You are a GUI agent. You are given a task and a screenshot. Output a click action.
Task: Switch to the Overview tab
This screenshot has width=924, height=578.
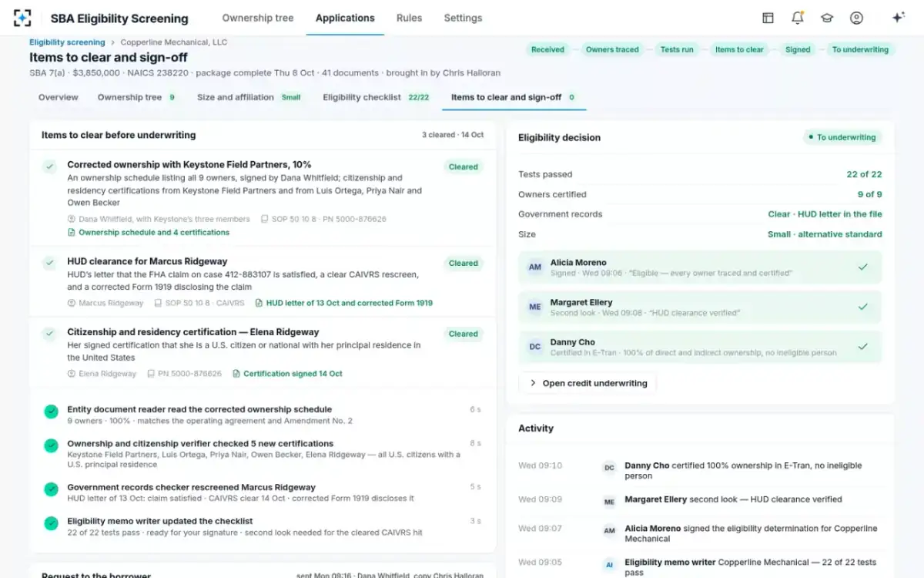[59, 97]
